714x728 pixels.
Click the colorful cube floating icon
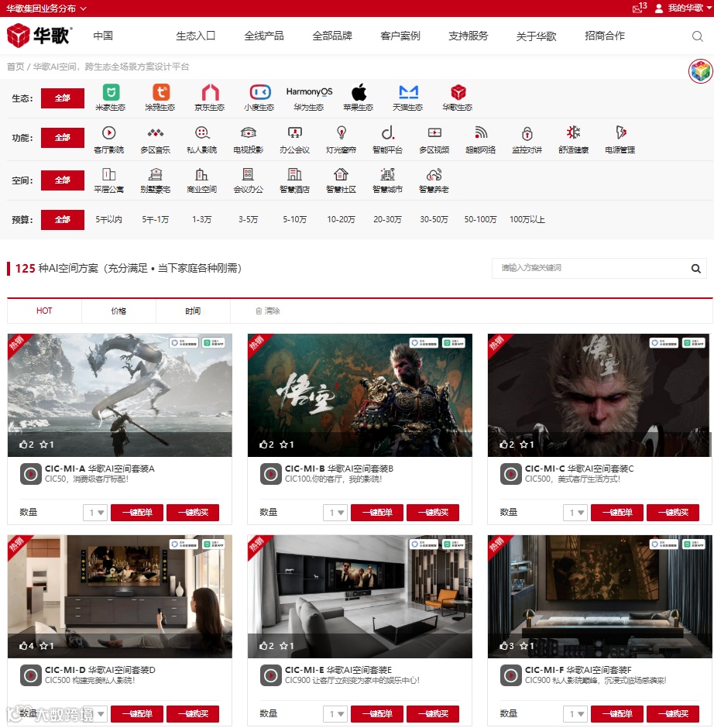[x=700, y=71]
